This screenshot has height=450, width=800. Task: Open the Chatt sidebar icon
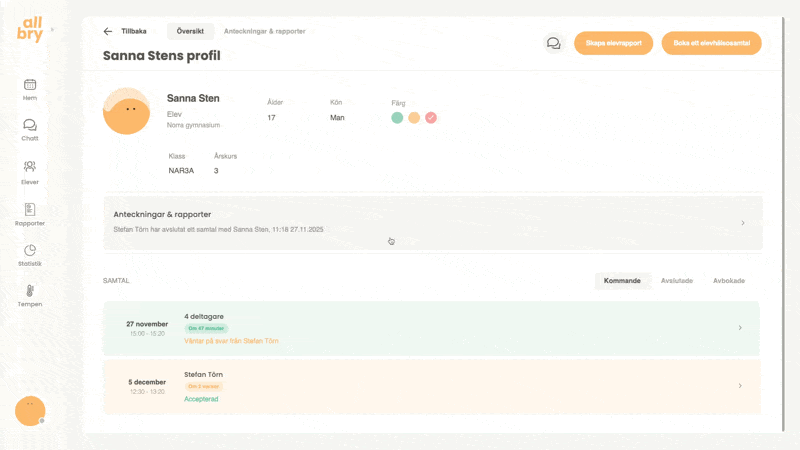tap(30, 128)
